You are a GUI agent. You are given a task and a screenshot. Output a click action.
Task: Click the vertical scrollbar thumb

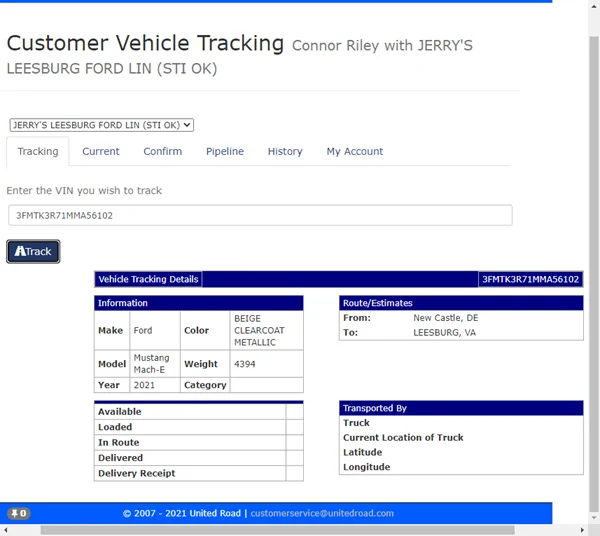coord(593,274)
